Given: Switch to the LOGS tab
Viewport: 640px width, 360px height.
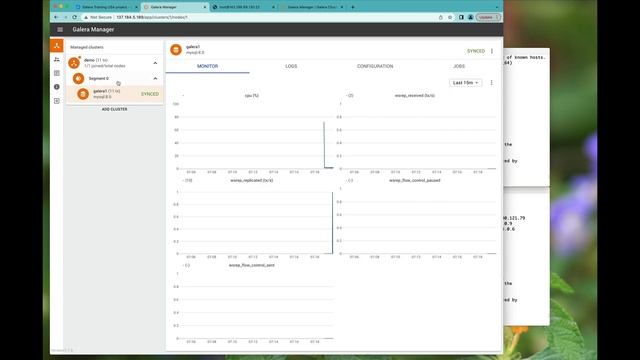Looking at the screenshot, I should click(291, 66).
